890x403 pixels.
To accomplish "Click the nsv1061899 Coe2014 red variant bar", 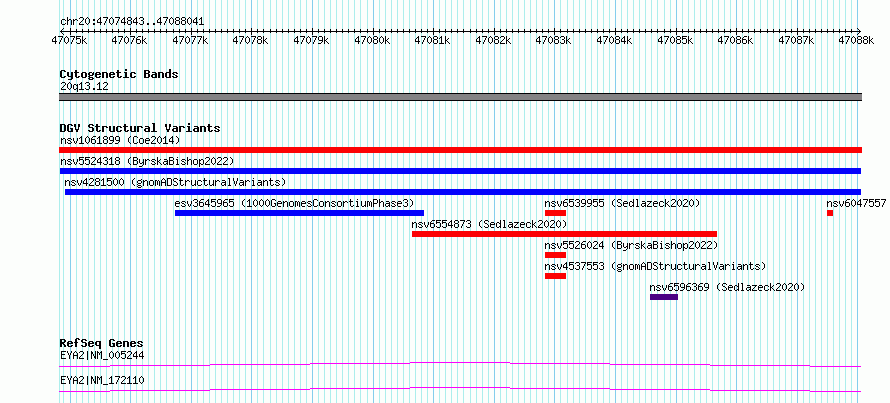I will [460, 150].
